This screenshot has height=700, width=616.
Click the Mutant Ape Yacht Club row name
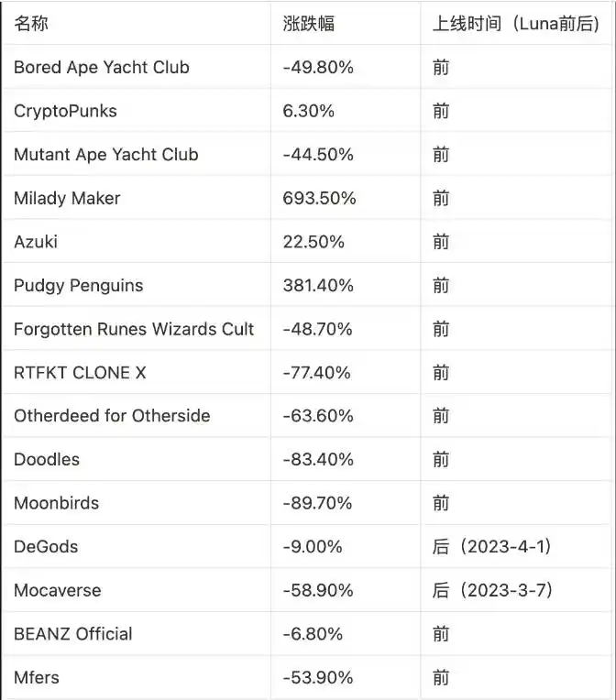(106, 155)
